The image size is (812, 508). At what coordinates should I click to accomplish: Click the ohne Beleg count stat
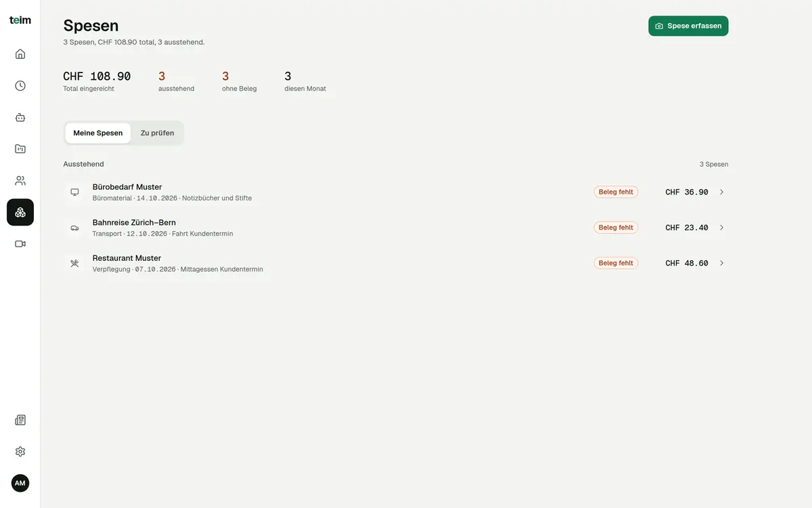click(x=240, y=81)
